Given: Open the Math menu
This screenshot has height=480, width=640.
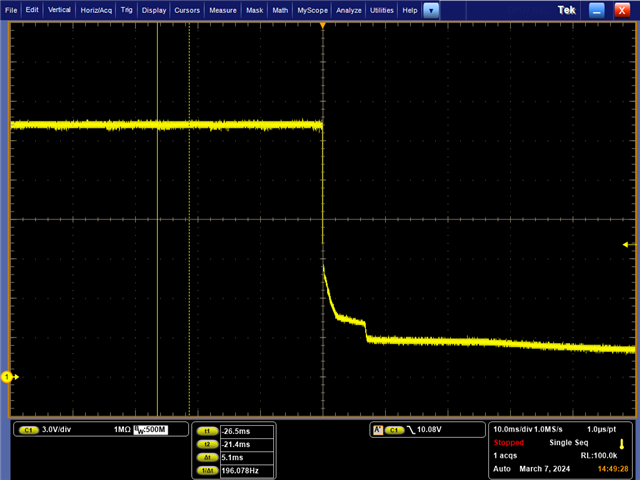Looking at the screenshot, I should pos(280,10).
